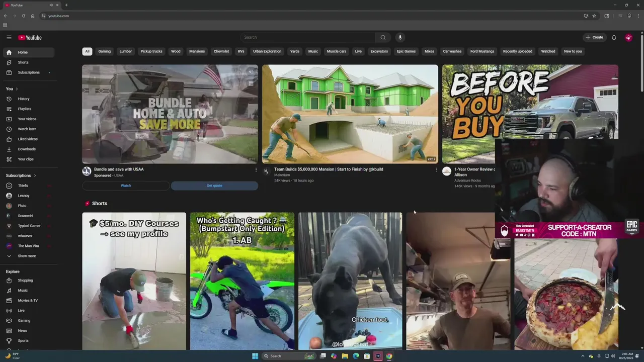Go to Shorts in the sidebar
Screen dimensions: 644x362
28,62
